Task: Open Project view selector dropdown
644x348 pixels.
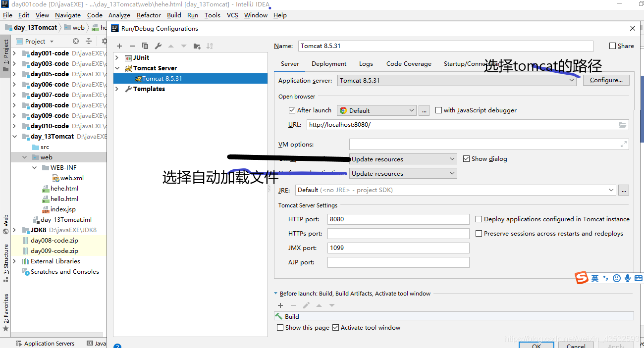Action: [35, 42]
